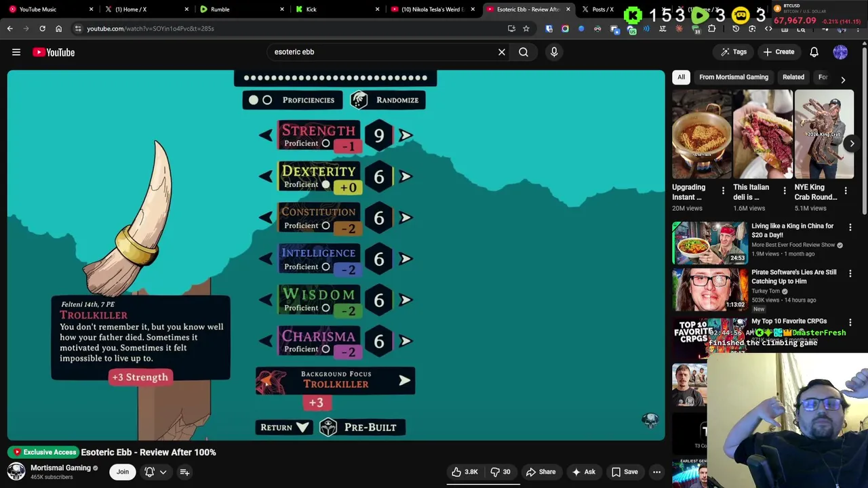
Task: Open options for Pirate Software's Lies video
Action: [x=850, y=274]
